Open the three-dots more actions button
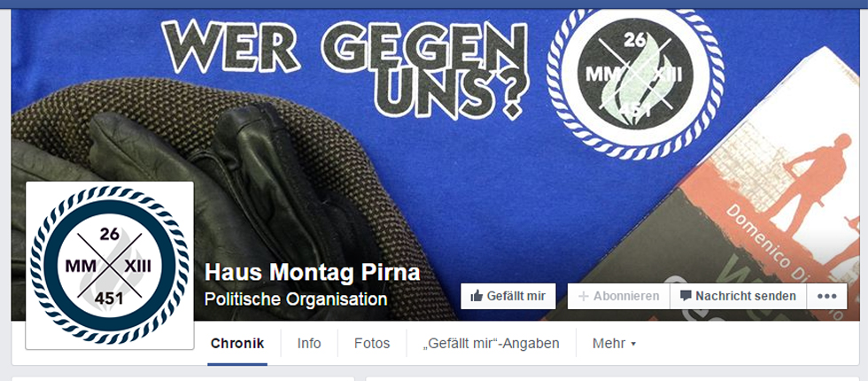 tap(827, 296)
